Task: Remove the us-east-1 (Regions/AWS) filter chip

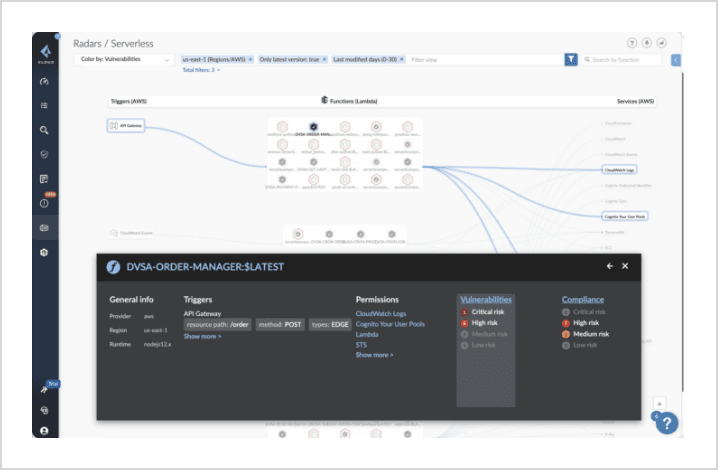Action: tap(250, 60)
